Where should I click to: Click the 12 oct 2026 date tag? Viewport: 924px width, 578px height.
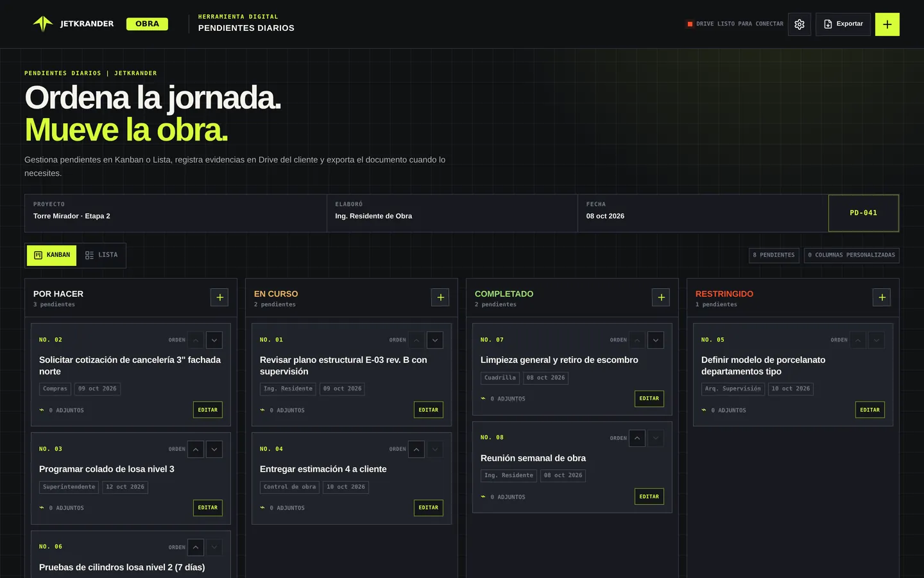125,487
